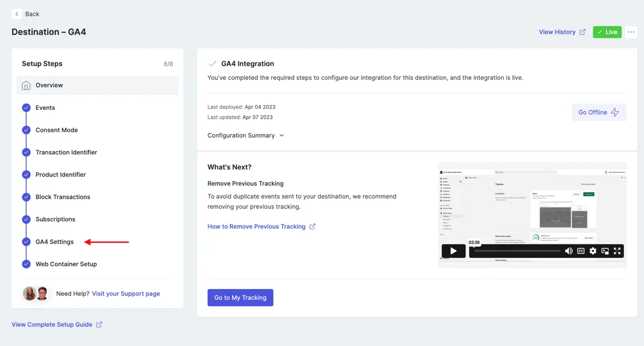Click the checkmark circle beside Consent Mode
The height and width of the screenshot is (346, 644).
pos(26,130)
